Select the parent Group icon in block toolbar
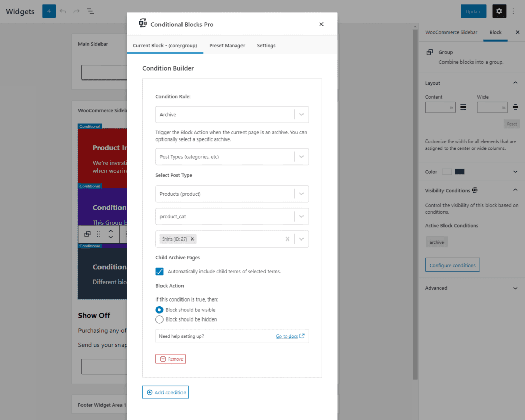Image resolution: width=525 pixels, height=420 pixels. click(87, 234)
